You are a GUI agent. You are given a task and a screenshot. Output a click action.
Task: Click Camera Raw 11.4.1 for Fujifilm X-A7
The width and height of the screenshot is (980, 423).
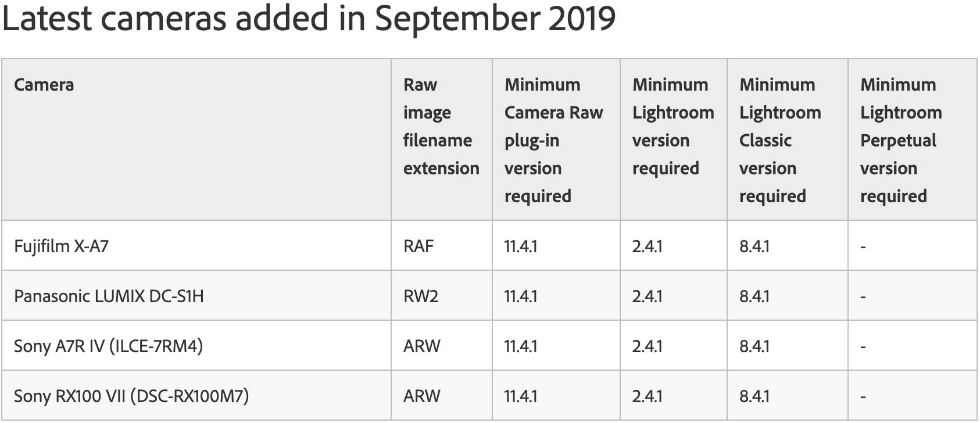pyautogui.click(x=521, y=246)
